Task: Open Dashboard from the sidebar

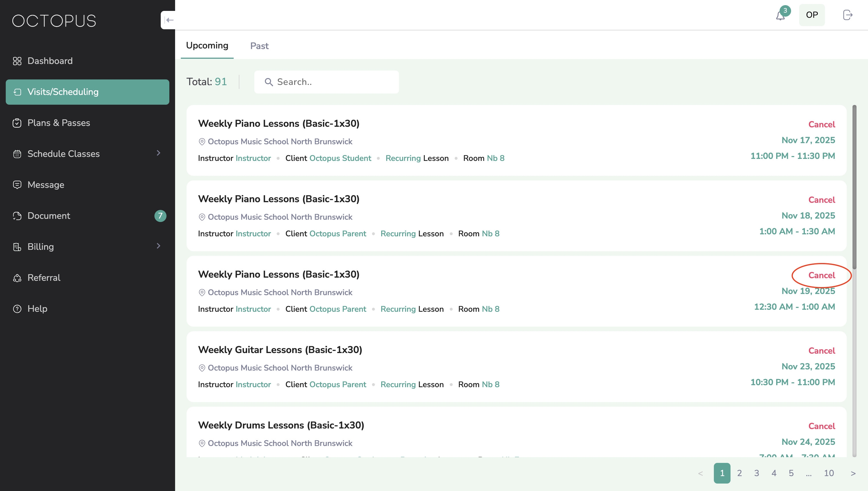Action: pyautogui.click(x=50, y=61)
